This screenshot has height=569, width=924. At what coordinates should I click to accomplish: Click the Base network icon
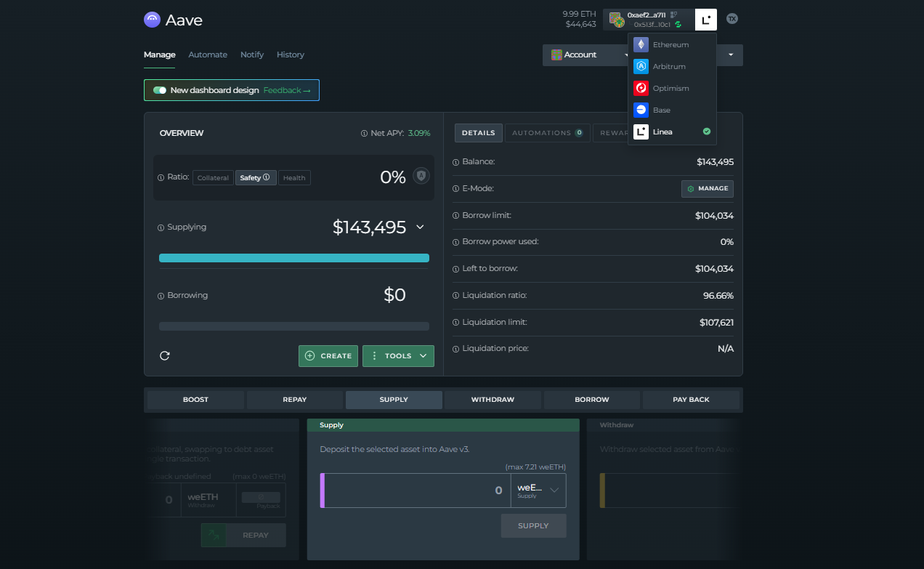point(641,110)
